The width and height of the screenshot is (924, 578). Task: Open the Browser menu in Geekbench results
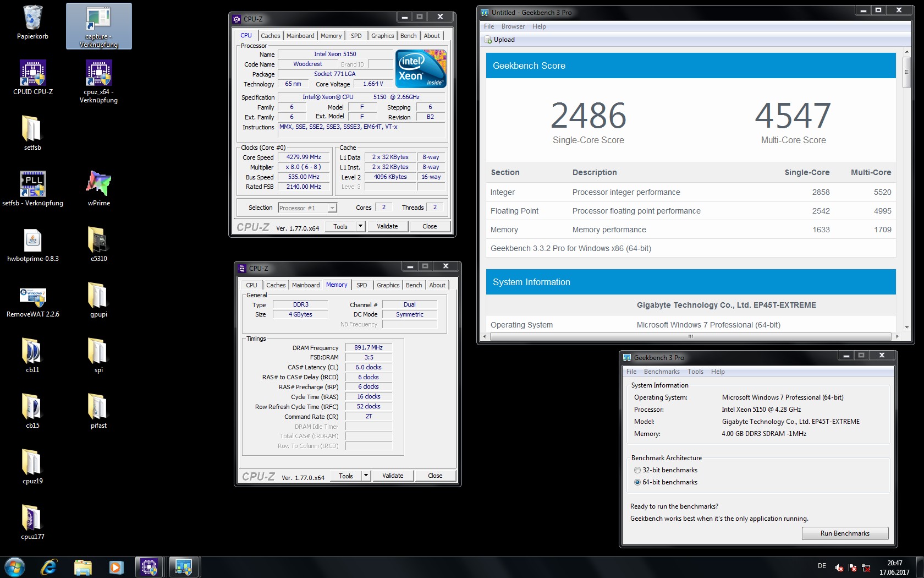pos(513,26)
